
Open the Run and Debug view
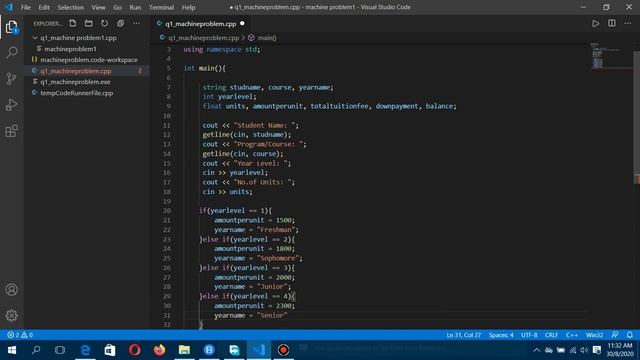tap(11, 105)
